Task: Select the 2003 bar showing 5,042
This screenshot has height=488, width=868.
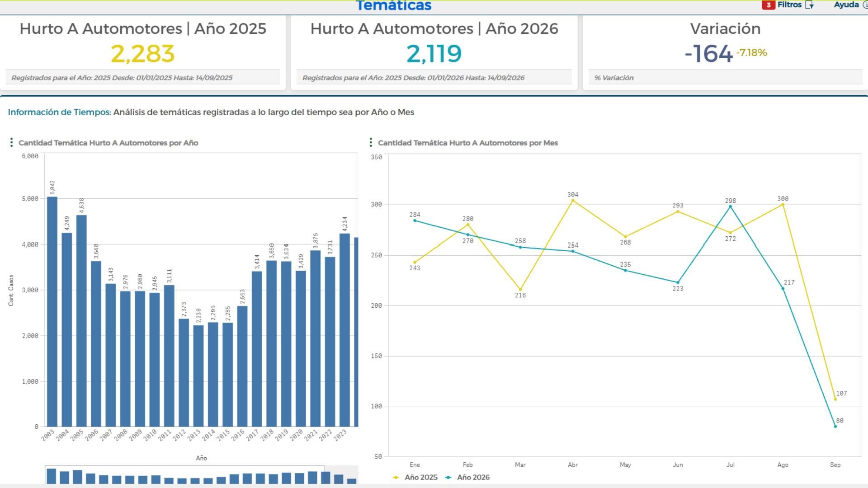Action: coord(52,311)
